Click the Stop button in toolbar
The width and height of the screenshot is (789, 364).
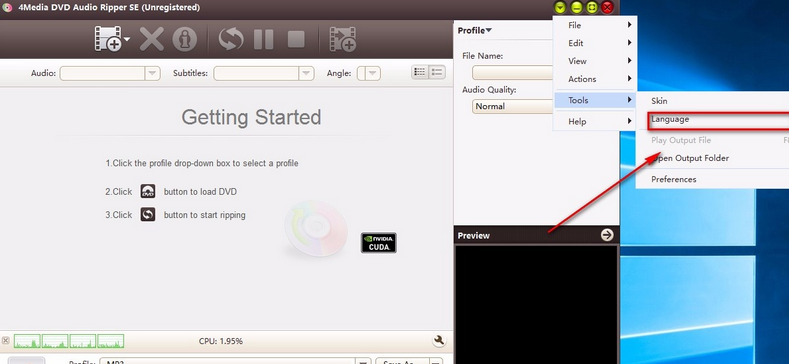pos(296,39)
